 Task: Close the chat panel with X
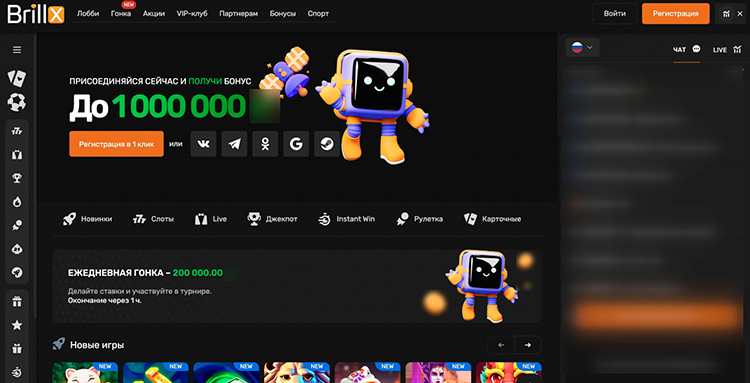[739, 14]
